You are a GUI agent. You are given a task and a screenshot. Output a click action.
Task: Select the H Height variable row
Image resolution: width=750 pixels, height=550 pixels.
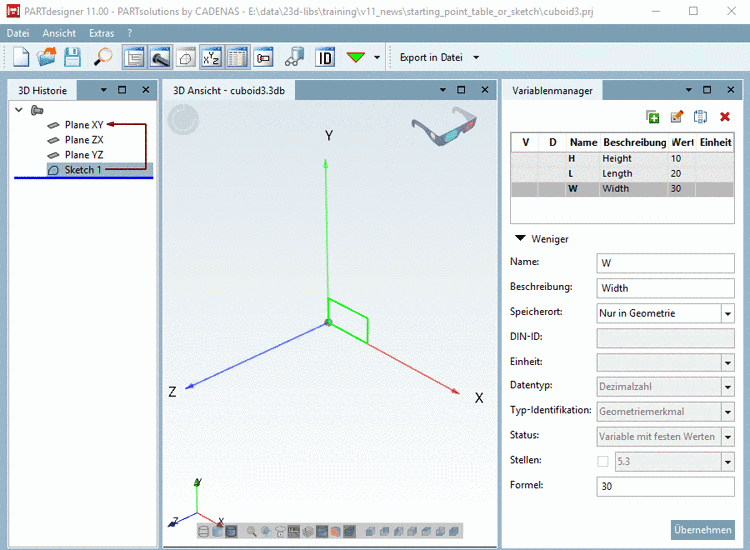622,158
